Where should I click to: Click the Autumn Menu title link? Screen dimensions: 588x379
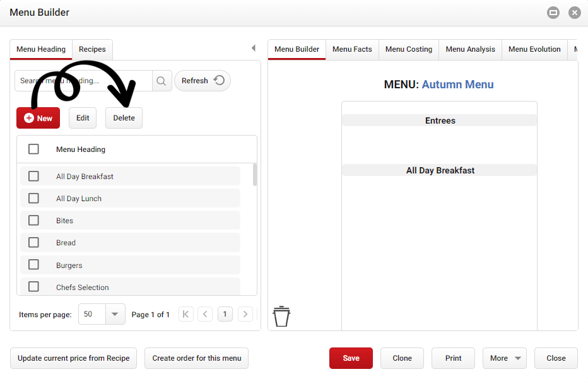tap(457, 85)
